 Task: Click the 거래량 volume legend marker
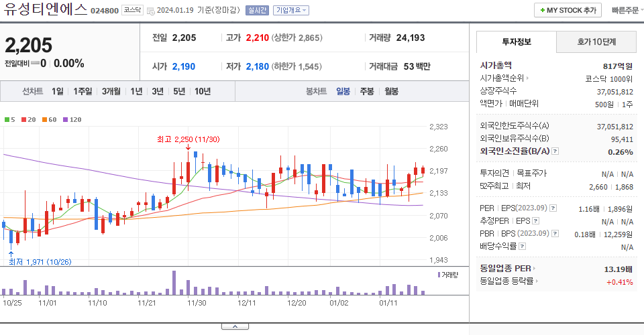tap(439, 275)
